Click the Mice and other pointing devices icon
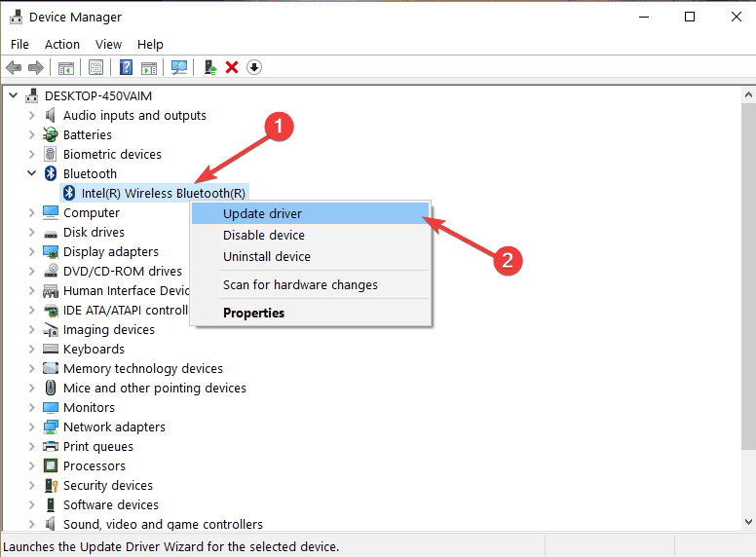Viewport: 756px width, 557px height. pos(50,388)
